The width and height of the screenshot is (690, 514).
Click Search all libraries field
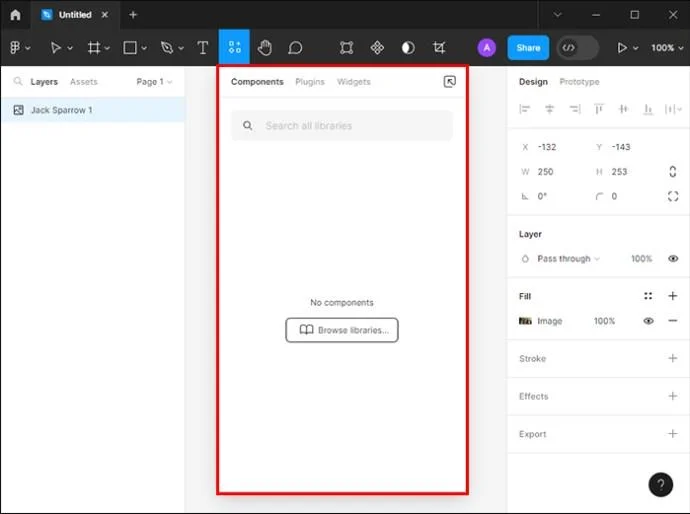(342, 126)
